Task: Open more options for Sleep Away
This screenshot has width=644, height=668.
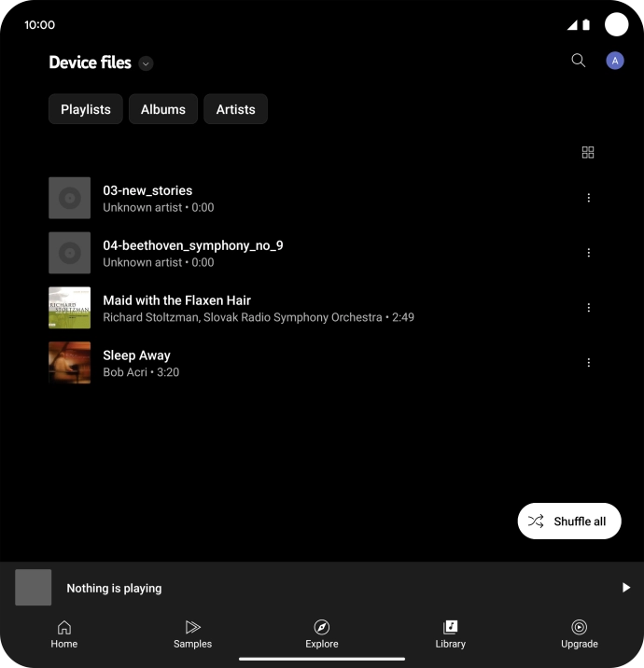Action: [588, 363]
